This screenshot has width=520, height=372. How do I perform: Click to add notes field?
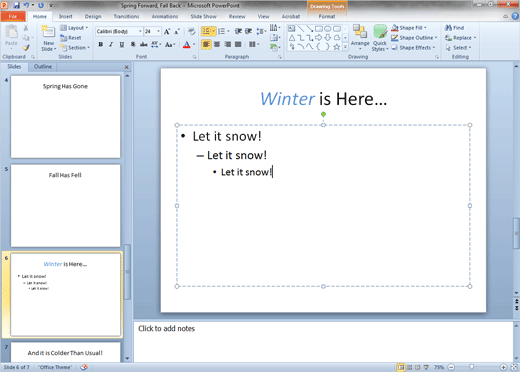click(323, 341)
